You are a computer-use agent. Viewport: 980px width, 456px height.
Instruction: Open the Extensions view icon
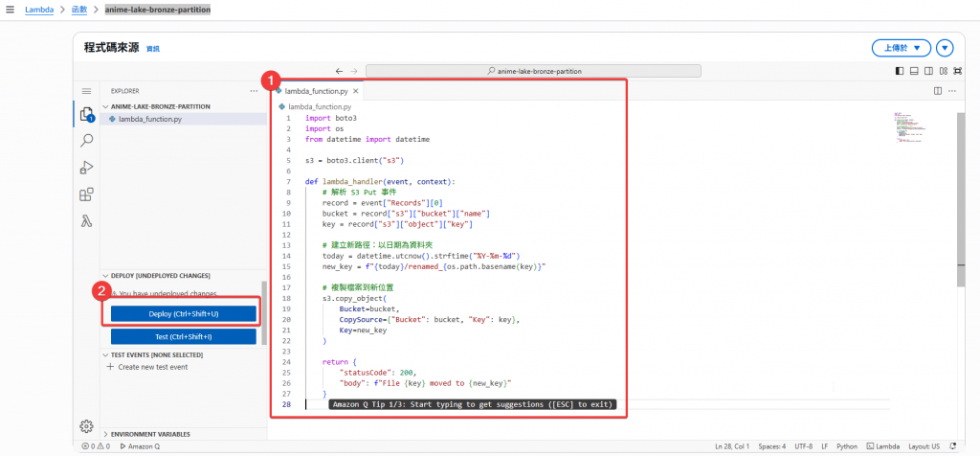[x=87, y=194]
